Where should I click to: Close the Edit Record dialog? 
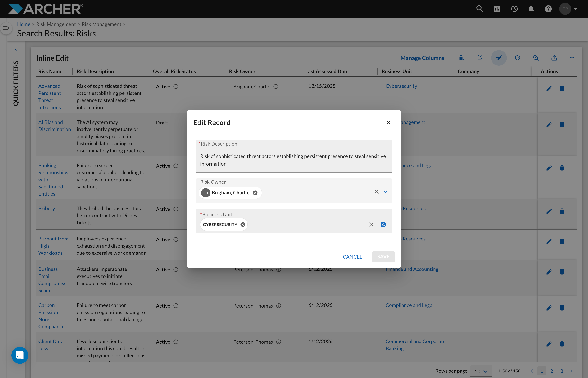[x=388, y=122]
